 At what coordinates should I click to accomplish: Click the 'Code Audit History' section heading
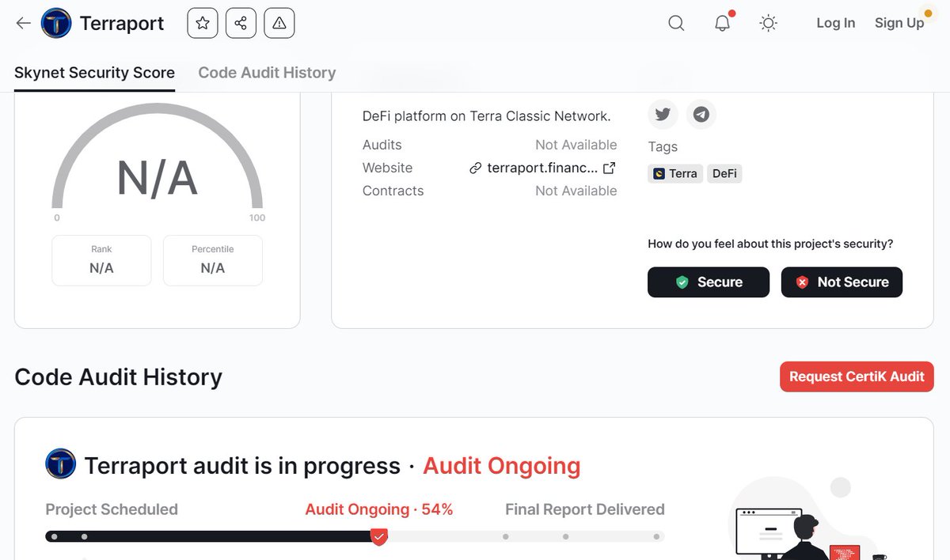coord(119,377)
